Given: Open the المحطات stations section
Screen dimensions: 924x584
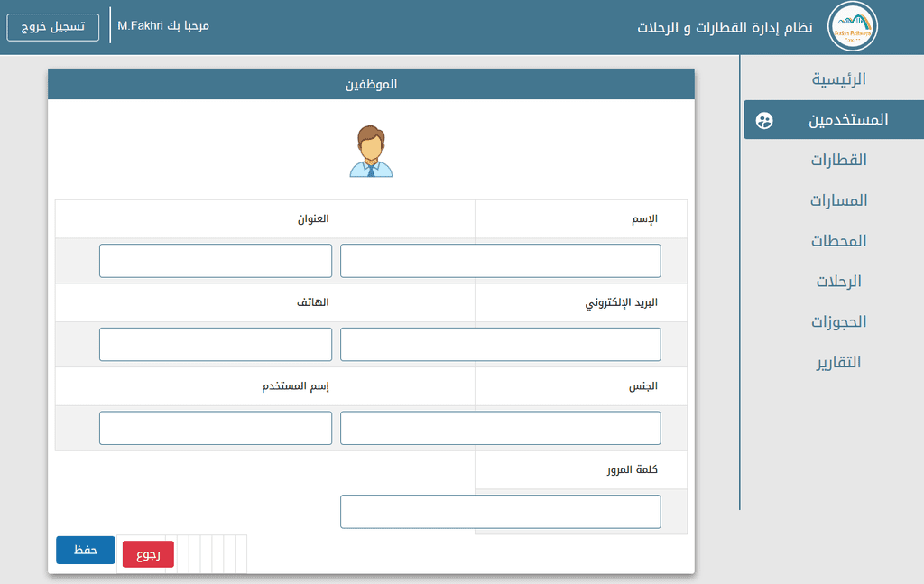Looking at the screenshot, I should click(838, 240).
